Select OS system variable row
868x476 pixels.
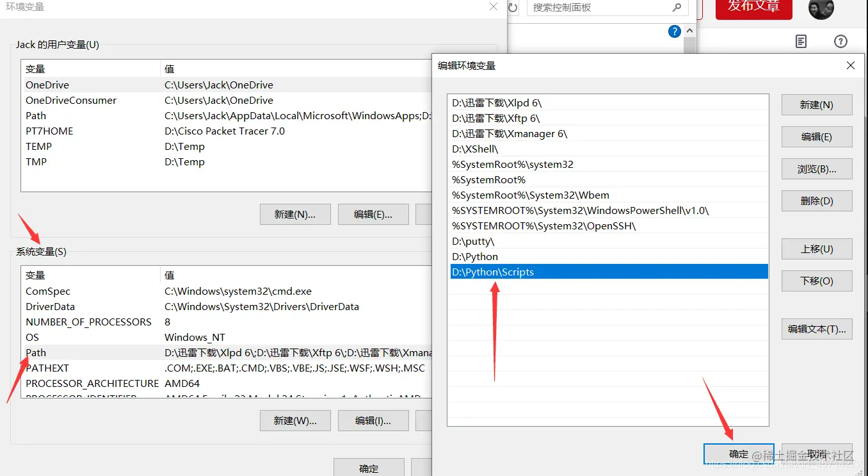pos(227,337)
